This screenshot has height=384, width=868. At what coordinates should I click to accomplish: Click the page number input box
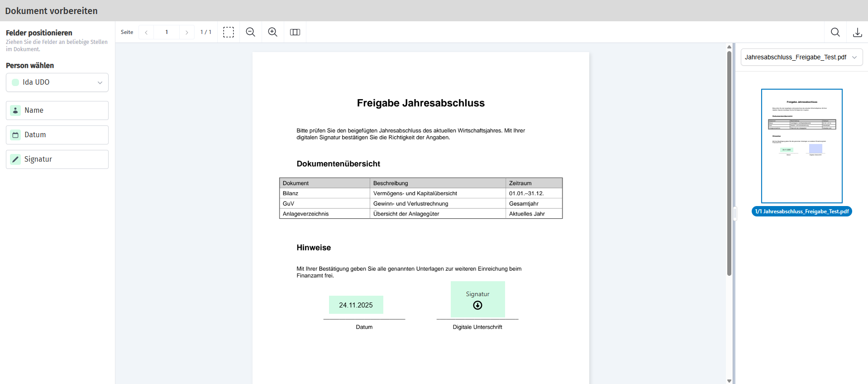(167, 32)
